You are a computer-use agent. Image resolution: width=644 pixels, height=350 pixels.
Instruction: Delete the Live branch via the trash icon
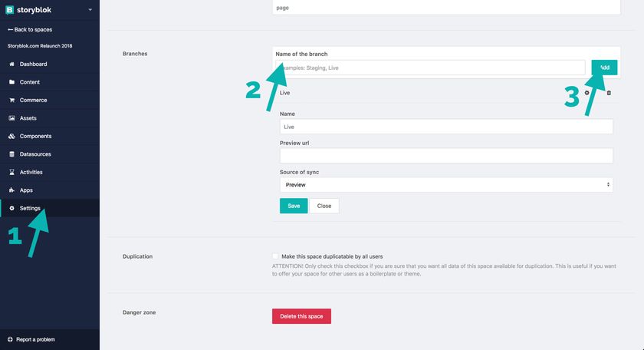coord(609,93)
